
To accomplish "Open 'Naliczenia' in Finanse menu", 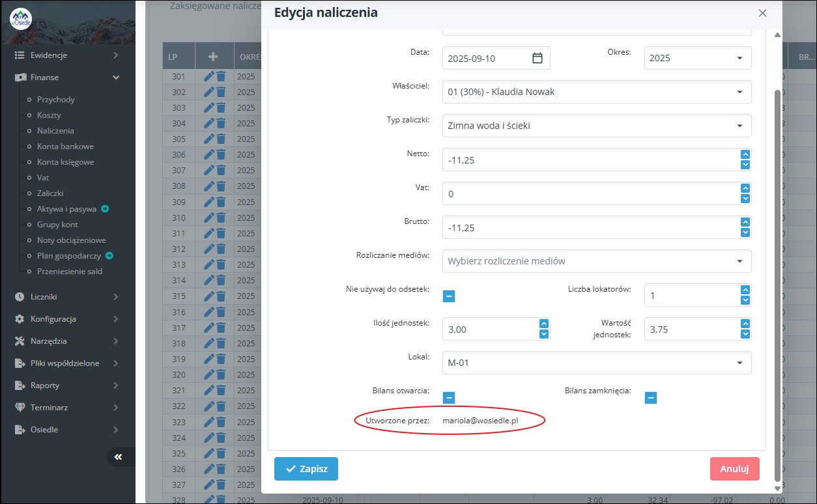I will 55,131.
